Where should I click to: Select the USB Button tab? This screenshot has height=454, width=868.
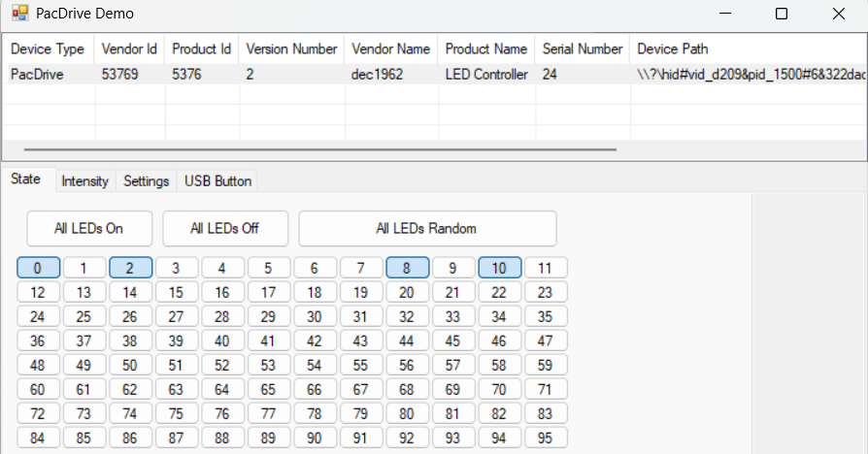click(x=217, y=181)
